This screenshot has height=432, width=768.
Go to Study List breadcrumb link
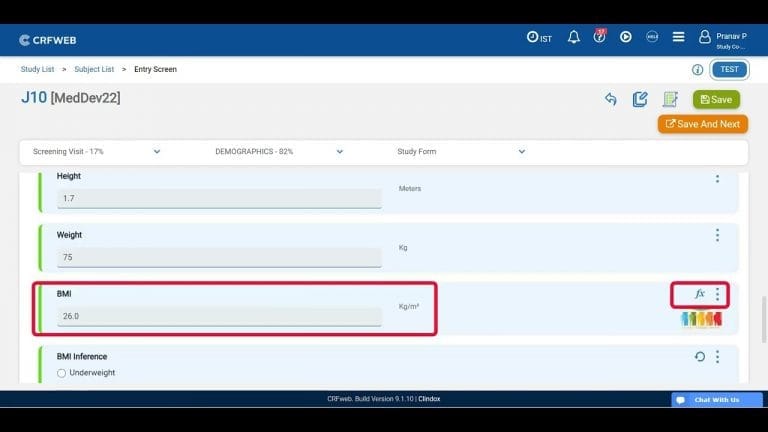pyautogui.click(x=37, y=70)
